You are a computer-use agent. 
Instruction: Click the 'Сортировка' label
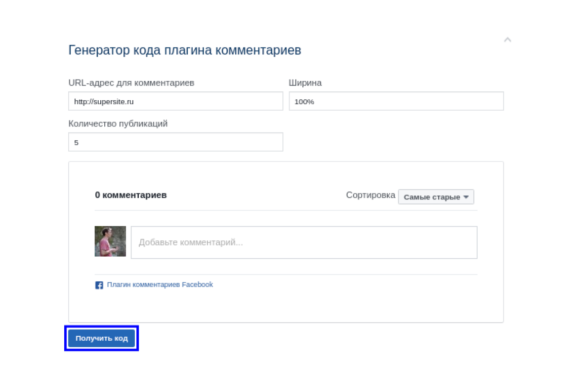tap(370, 195)
